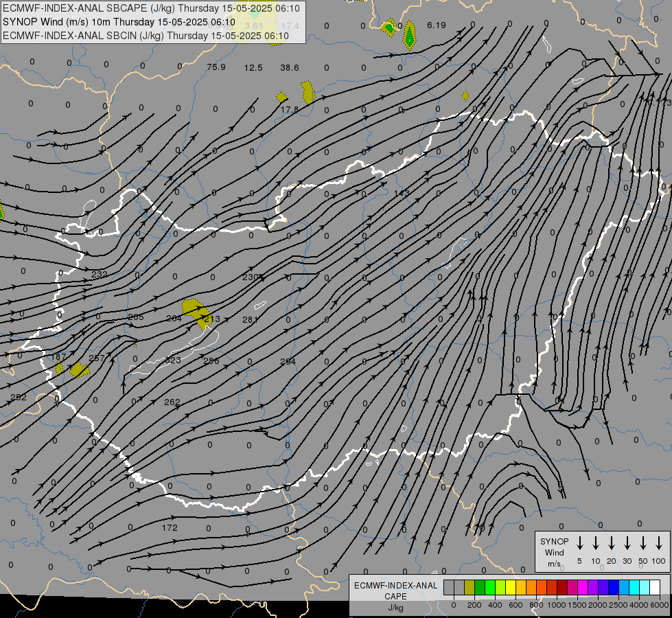Image resolution: width=672 pixels, height=618 pixels.
Task: Click the 204 value on the map
Action: coord(174,318)
